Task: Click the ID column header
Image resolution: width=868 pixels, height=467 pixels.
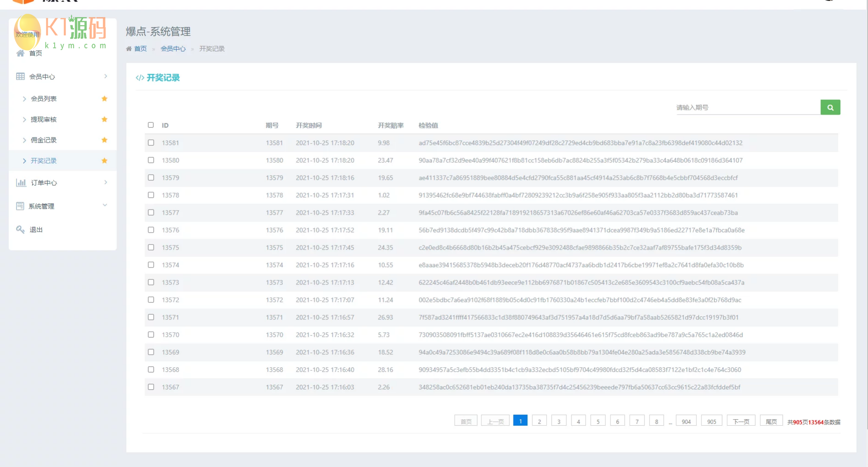Action: tap(165, 125)
